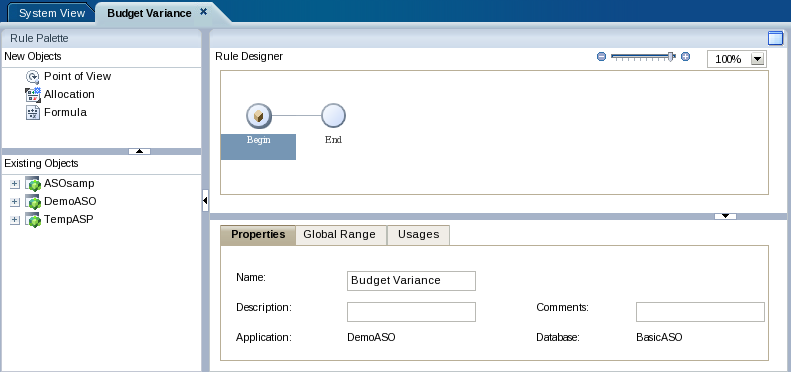This screenshot has height=372, width=791.
Task: Click the zoom out minus icon
Action: click(x=601, y=57)
